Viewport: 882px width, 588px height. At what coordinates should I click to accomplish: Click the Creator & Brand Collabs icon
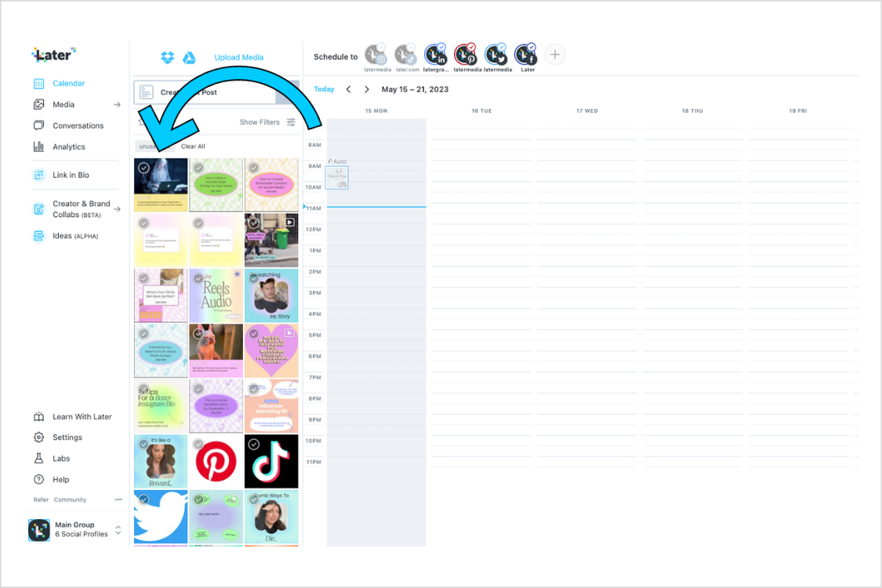(x=39, y=209)
